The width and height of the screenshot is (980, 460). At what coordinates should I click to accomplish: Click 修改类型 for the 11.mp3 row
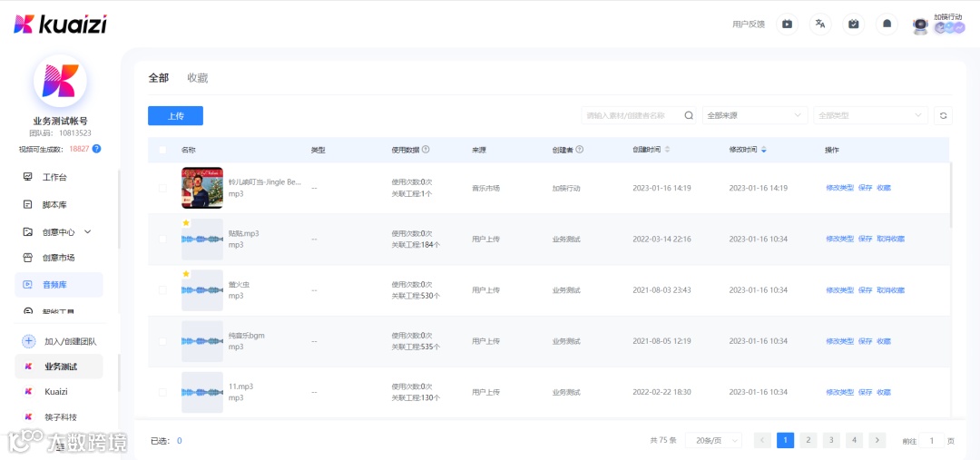(839, 392)
